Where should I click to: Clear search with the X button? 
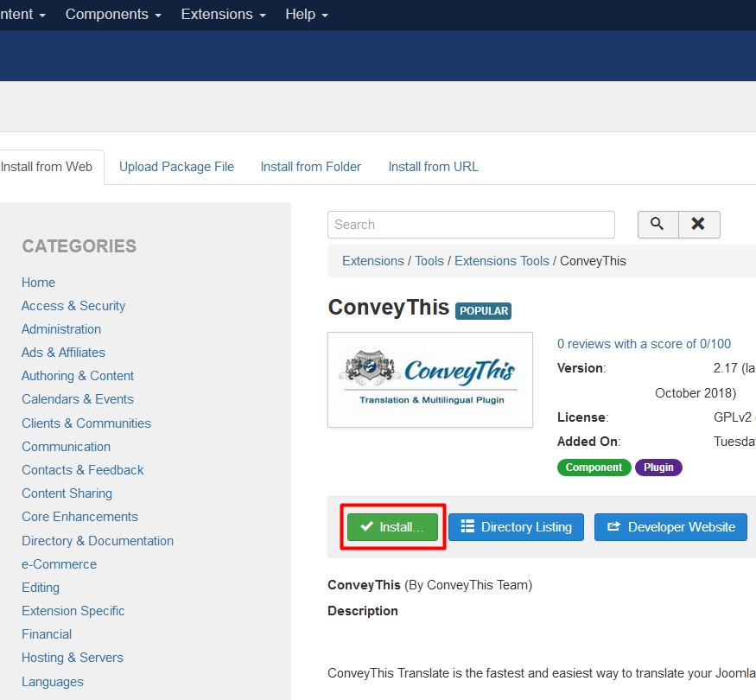699,224
